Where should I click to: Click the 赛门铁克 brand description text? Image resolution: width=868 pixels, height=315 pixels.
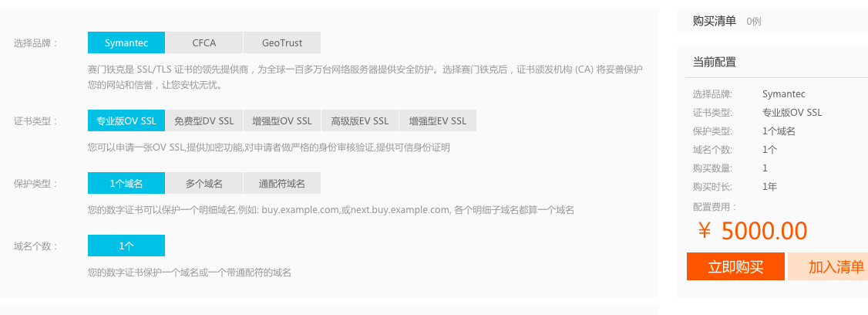[x=365, y=78]
